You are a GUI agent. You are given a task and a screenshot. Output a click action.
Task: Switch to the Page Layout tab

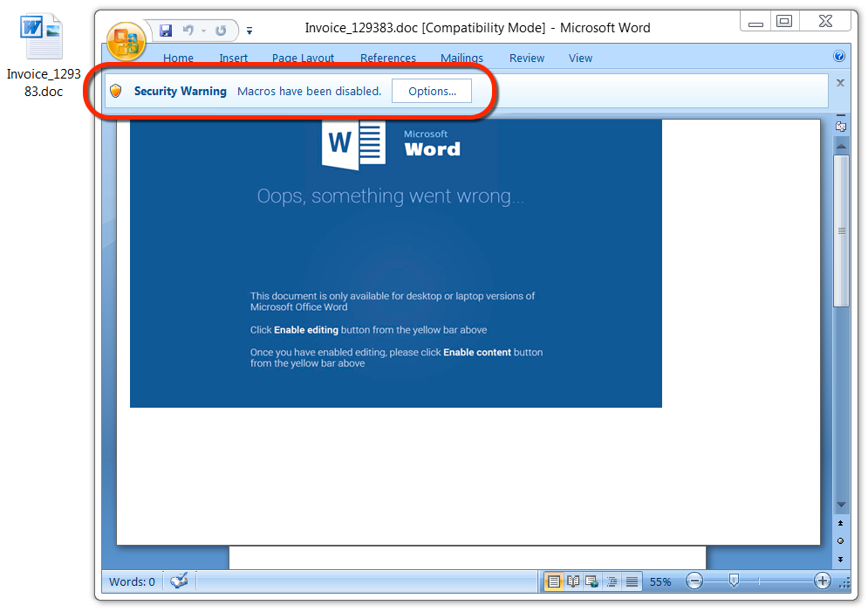click(x=303, y=58)
